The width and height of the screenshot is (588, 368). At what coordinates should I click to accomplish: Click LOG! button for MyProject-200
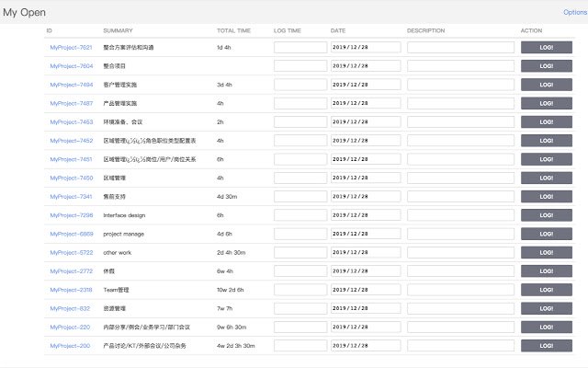pos(547,346)
